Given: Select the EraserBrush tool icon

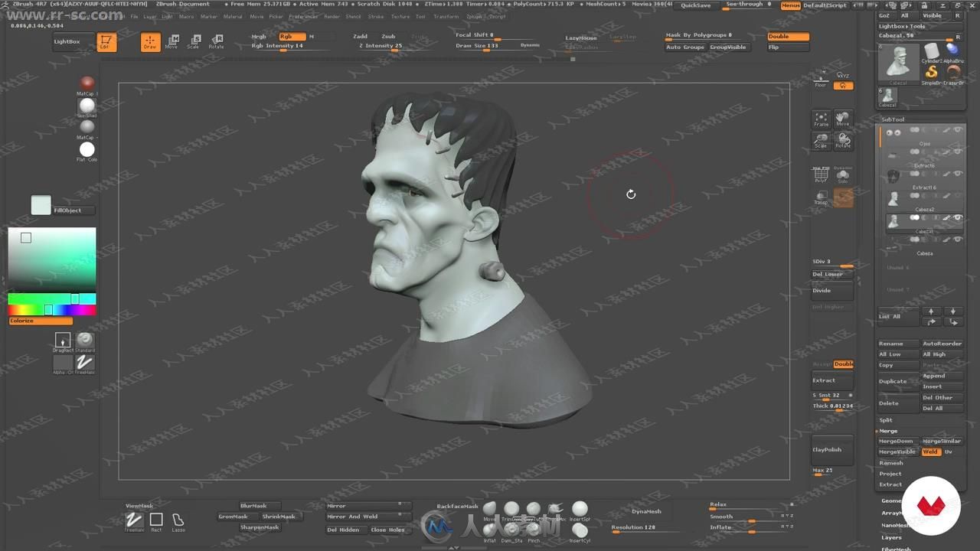Looking at the screenshot, I should coord(953,74).
